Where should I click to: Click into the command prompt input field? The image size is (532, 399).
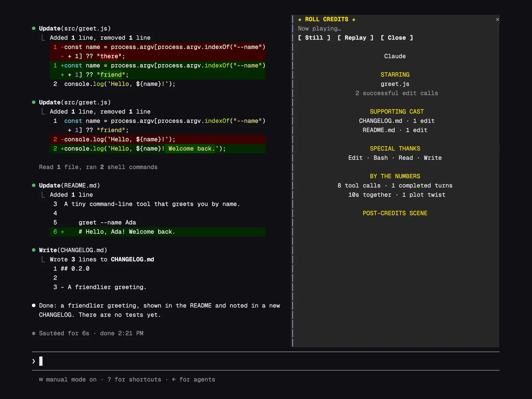pyautogui.click(x=266, y=361)
